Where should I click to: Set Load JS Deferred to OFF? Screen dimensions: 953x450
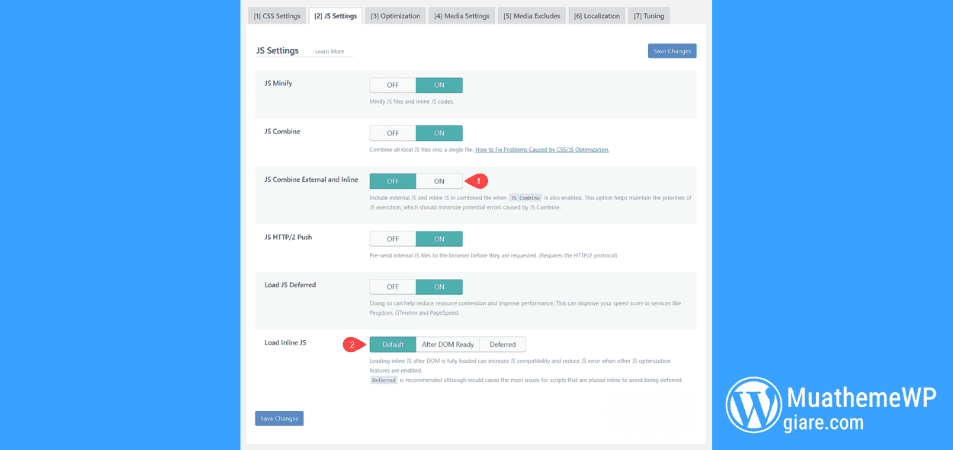[393, 287]
